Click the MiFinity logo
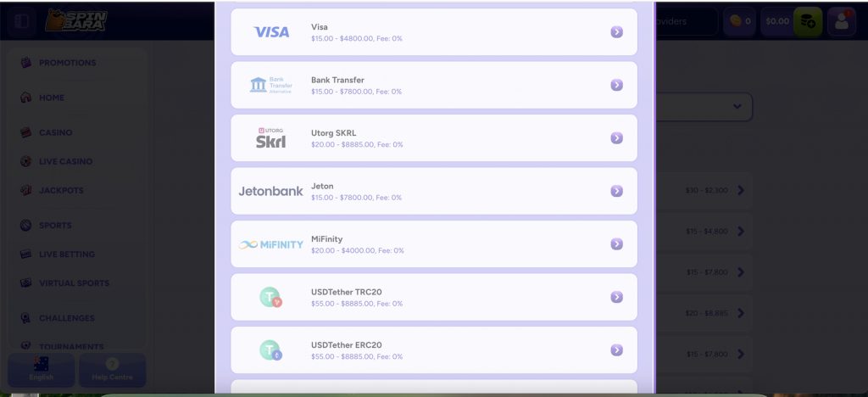The width and height of the screenshot is (868, 397). pyautogui.click(x=271, y=244)
